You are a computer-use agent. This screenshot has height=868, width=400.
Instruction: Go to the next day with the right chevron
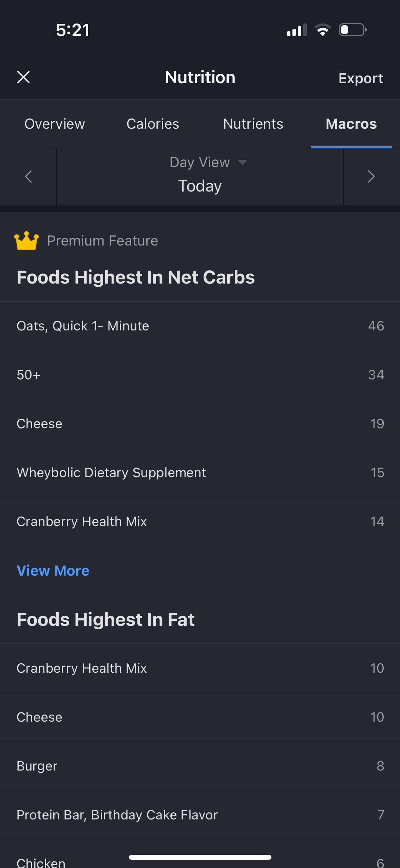371,177
